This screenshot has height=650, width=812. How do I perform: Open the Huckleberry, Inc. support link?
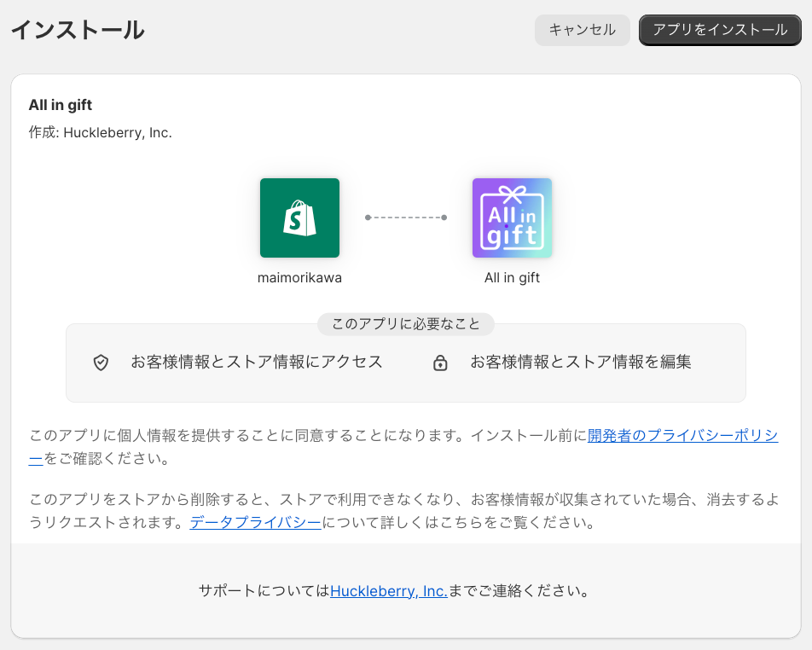388,591
